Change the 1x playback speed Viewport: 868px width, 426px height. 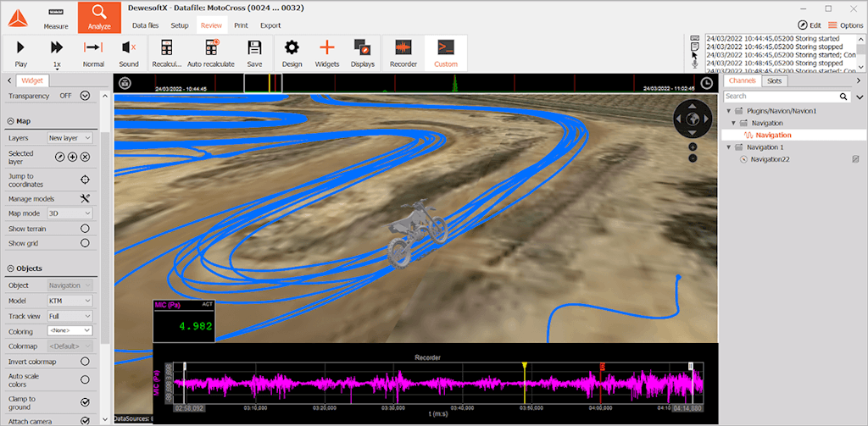57,53
